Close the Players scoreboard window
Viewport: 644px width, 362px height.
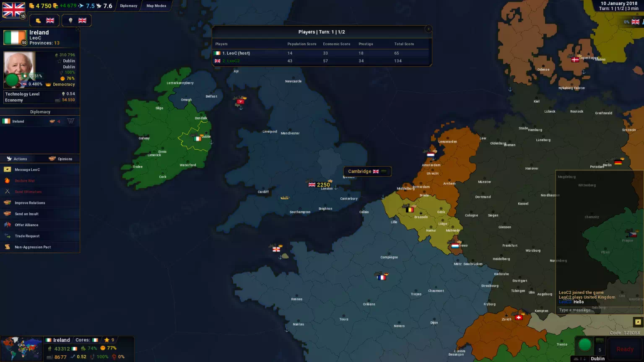pyautogui.click(x=428, y=29)
